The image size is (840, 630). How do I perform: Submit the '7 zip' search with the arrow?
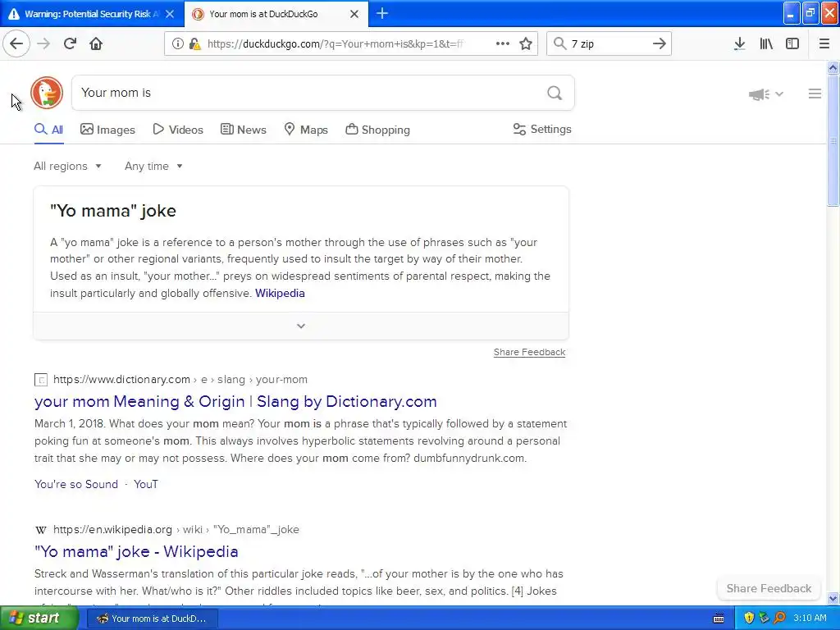pos(660,43)
